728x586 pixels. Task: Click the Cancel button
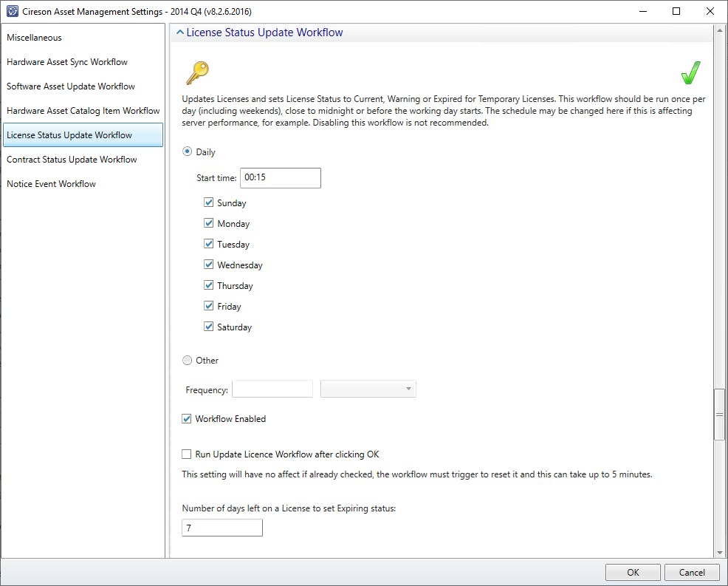(691, 572)
